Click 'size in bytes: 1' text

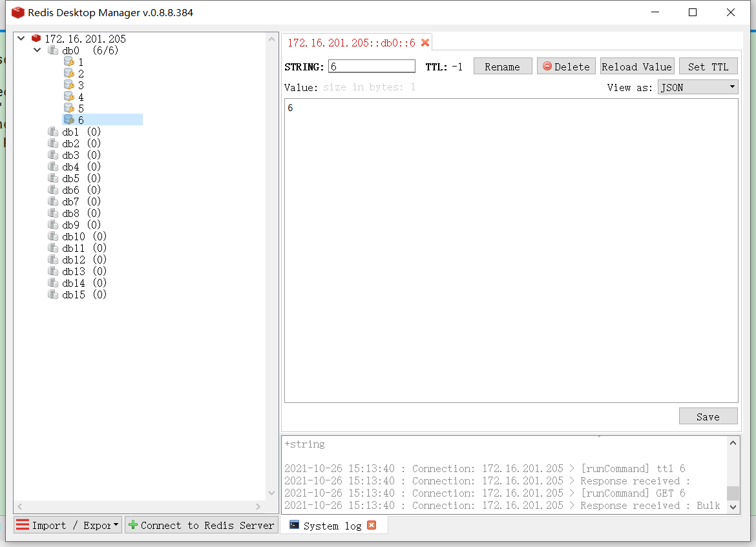tap(369, 87)
